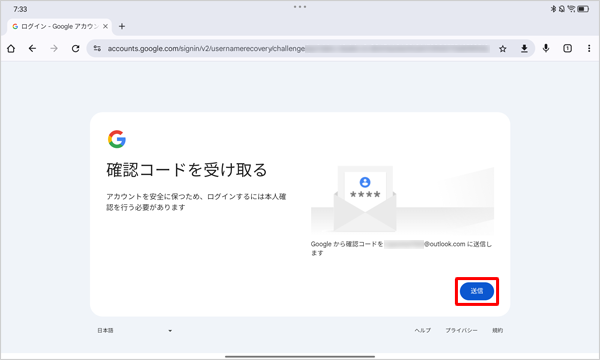Click the 確認コードを受け取る heading
Viewport: 600px width, 360px height.
(x=187, y=170)
